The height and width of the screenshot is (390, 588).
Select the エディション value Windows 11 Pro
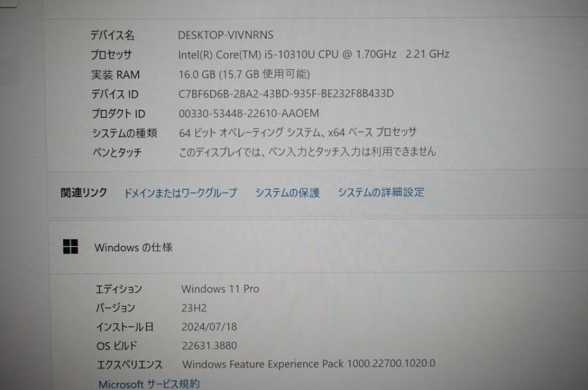click(x=220, y=289)
